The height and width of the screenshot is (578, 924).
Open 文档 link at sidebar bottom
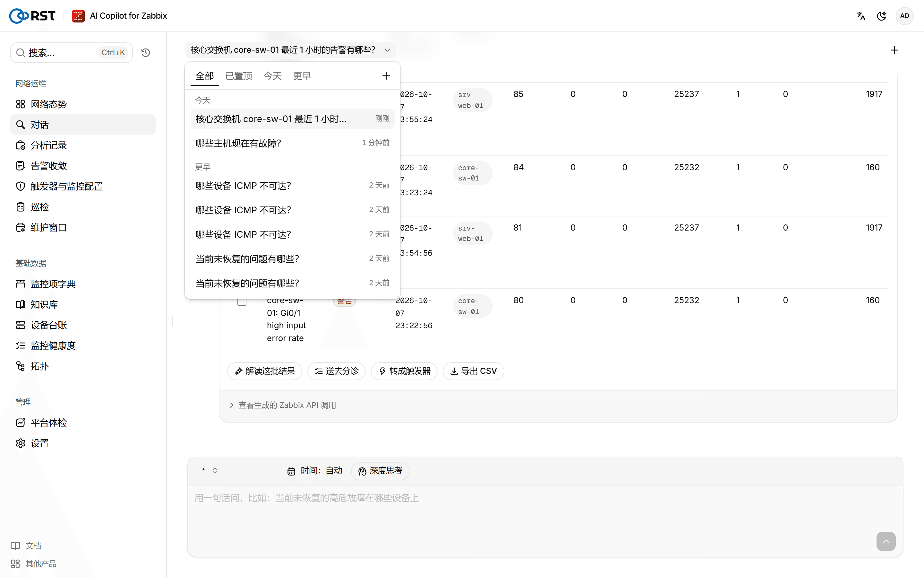[x=26, y=546]
